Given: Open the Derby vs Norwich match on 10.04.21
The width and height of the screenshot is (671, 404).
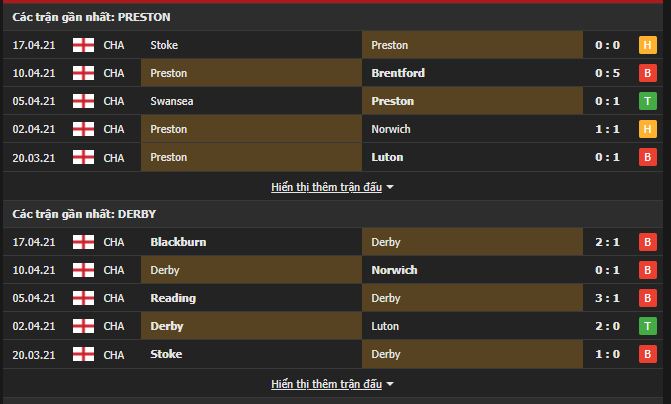Looking at the screenshot, I should tap(333, 270).
